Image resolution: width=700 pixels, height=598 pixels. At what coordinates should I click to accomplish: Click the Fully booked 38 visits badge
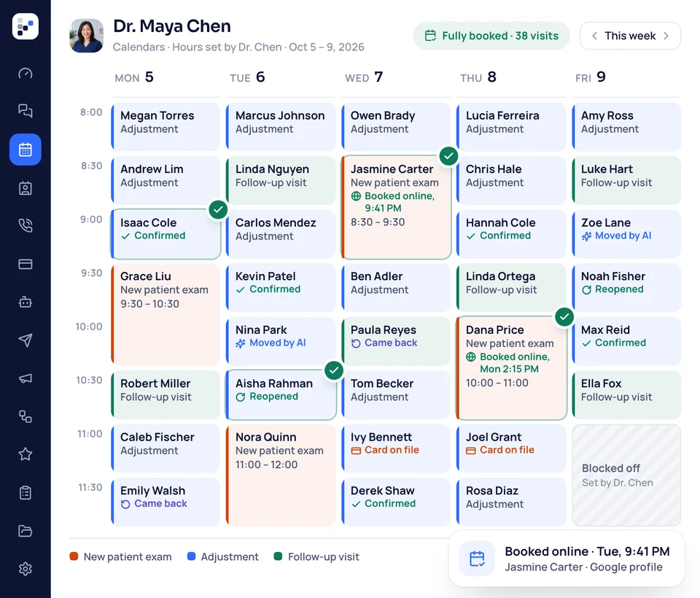click(491, 36)
